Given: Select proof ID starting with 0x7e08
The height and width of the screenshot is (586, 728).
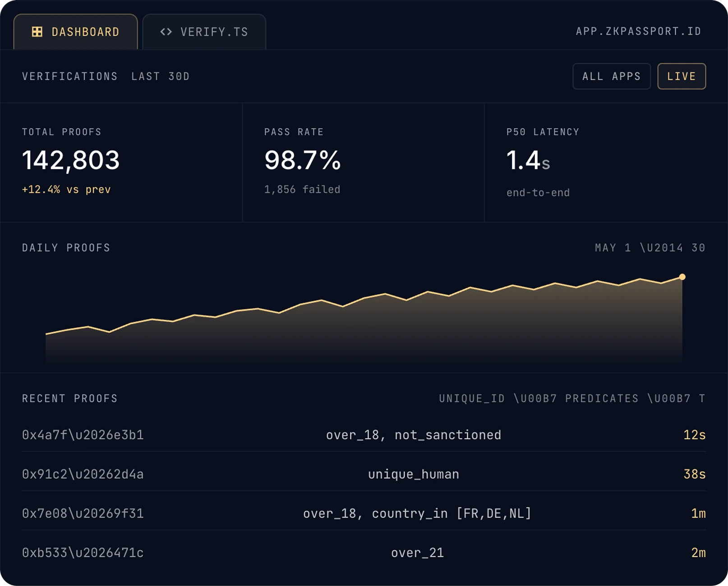Looking at the screenshot, I should point(83,513).
